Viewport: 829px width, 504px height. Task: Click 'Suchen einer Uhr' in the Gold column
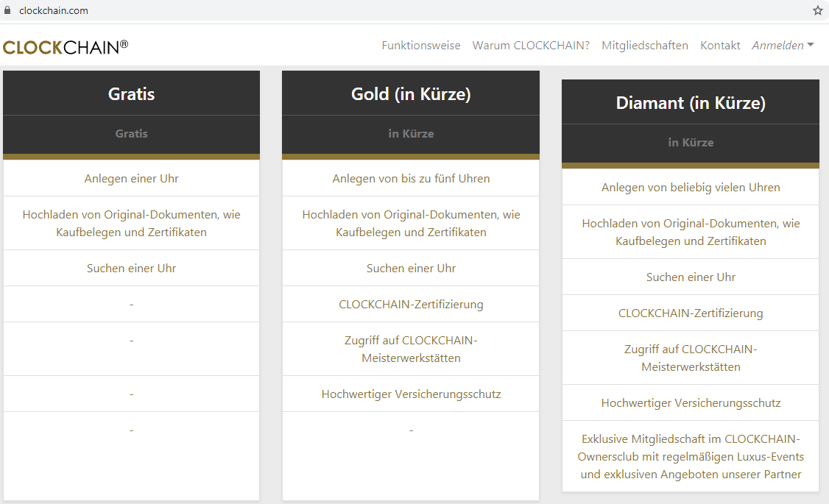pyautogui.click(x=411, y=268)
